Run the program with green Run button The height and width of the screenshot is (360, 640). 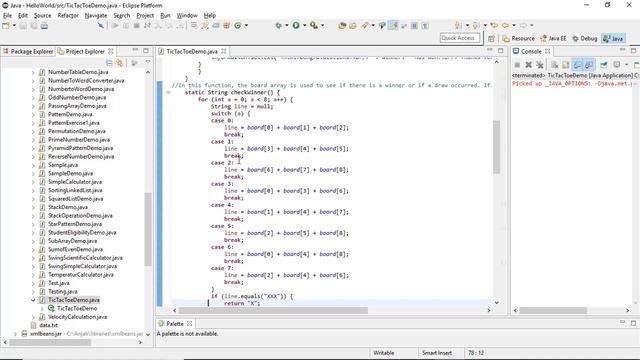pyautogui.click(x=296, y=26)
